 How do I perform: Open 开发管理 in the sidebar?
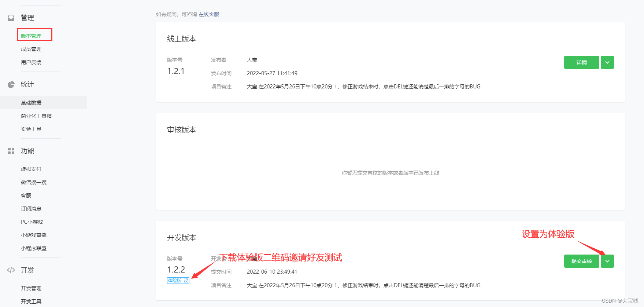point(31,288)
